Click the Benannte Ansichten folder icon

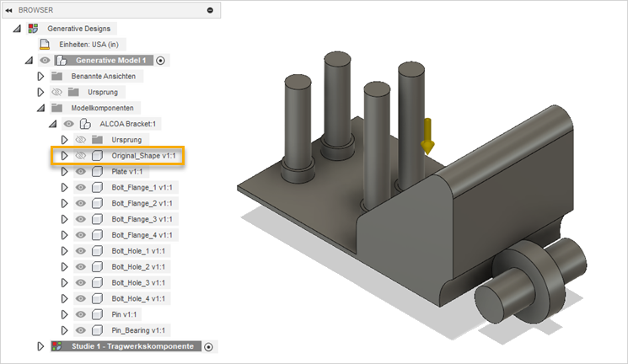coord(56,76)
